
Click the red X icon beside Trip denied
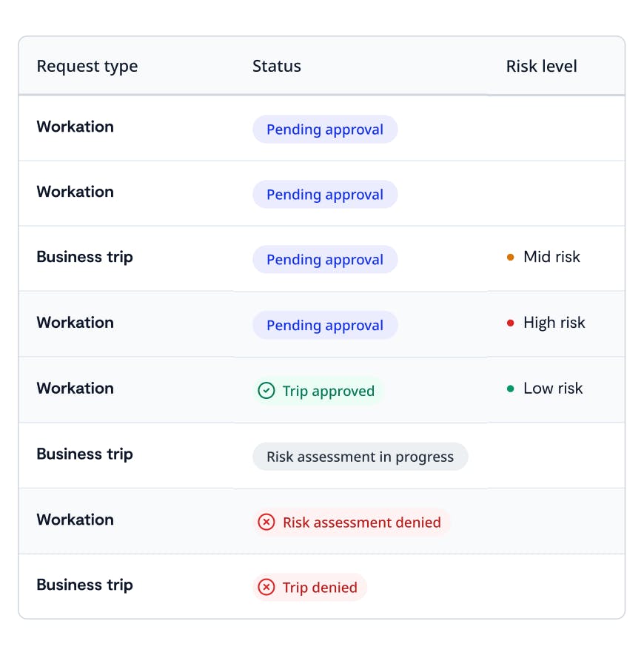pyautogui.click(x=266, y=588)
